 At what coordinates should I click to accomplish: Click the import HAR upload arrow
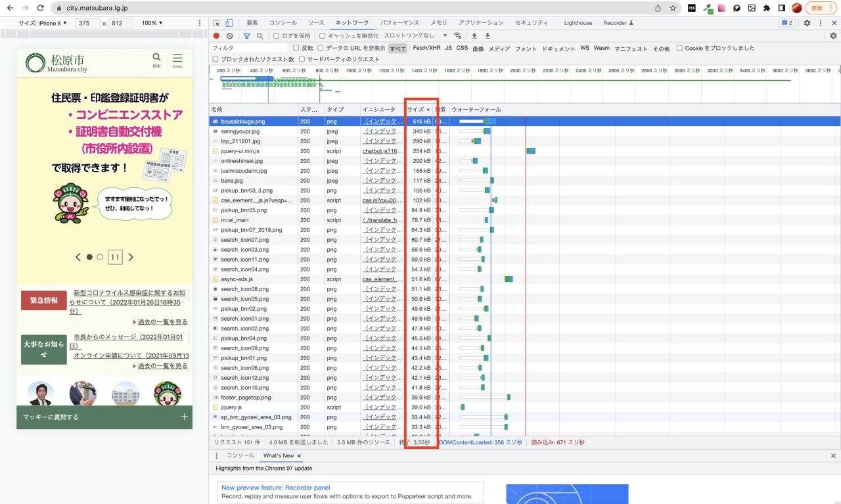(474, 35)
